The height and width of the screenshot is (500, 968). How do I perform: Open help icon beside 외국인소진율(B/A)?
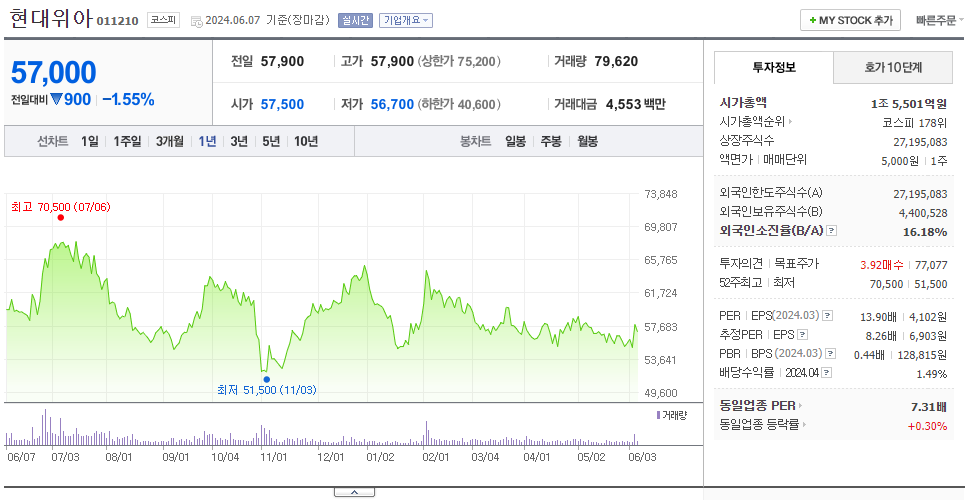coord(832,231)
